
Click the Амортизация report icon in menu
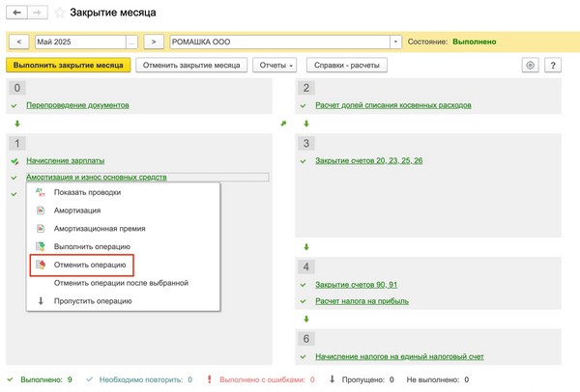[41, 210]
